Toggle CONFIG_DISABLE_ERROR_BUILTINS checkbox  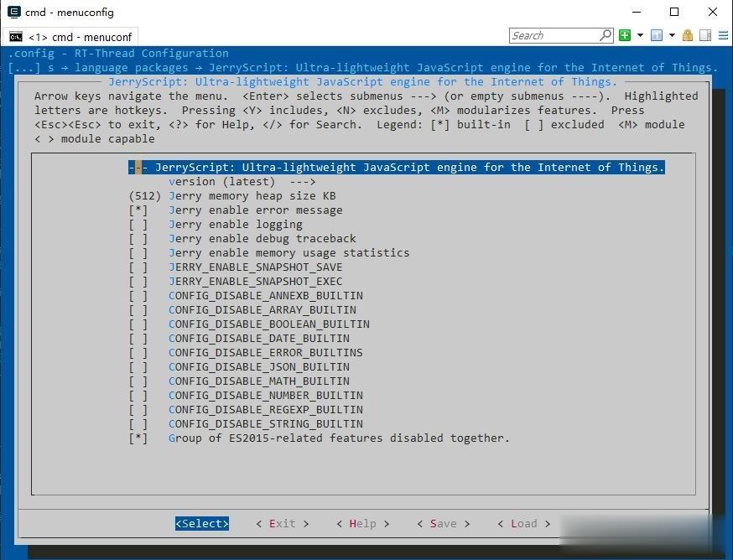tap(138, 353)
